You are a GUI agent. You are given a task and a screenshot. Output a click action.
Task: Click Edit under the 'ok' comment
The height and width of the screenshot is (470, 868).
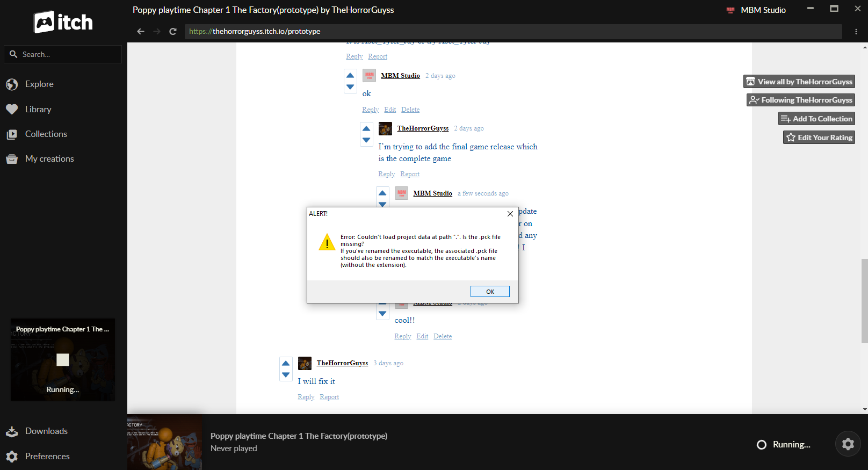(390, 110)
